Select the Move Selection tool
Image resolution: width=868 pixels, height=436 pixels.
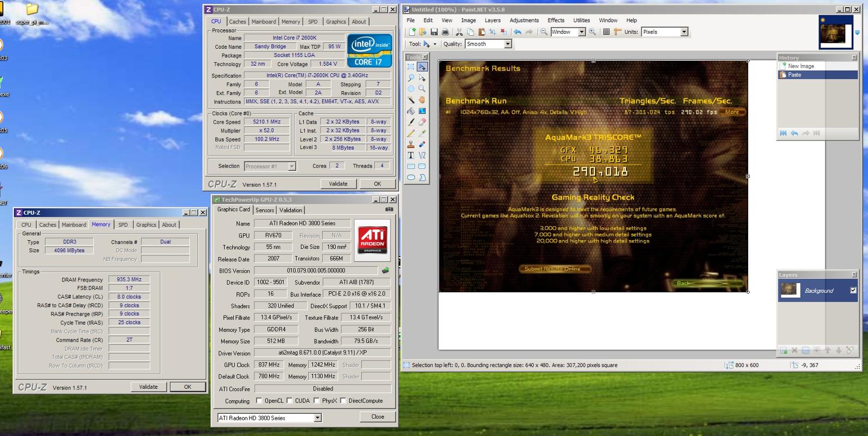[x=422, y=78]
